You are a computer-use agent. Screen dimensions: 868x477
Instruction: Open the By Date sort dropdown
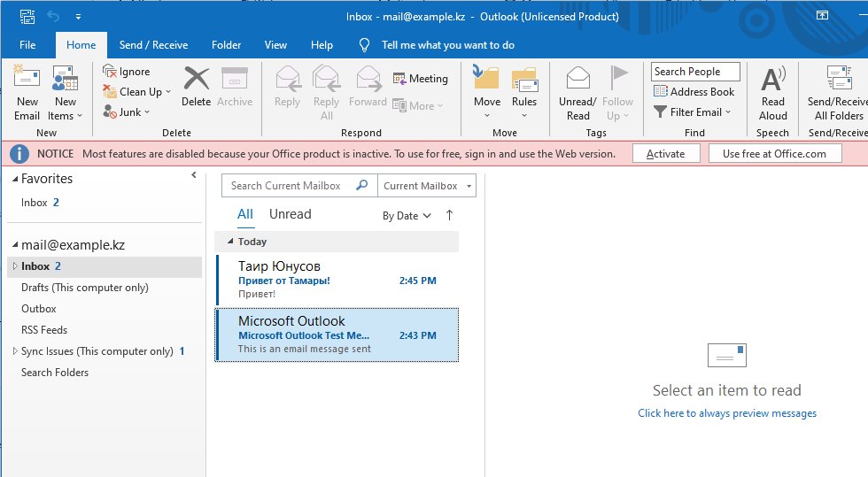(x=407, y=216)
